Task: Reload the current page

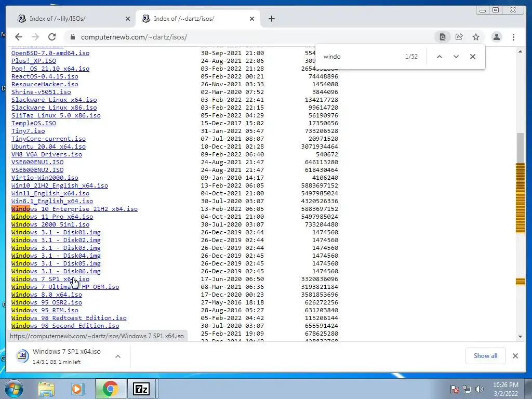Action: (x=52, y=37)
